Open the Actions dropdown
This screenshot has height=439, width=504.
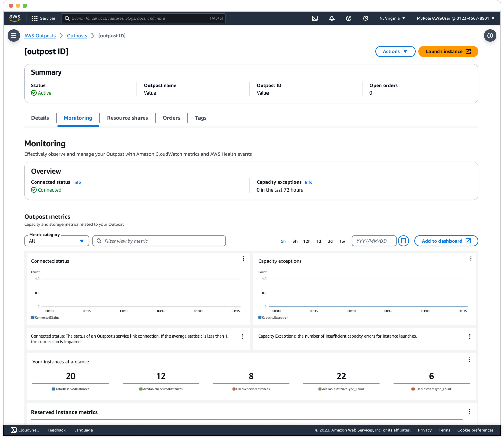(395, 51)
